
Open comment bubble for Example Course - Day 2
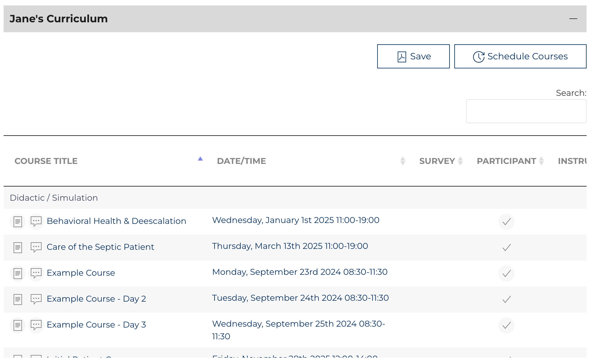36,300
